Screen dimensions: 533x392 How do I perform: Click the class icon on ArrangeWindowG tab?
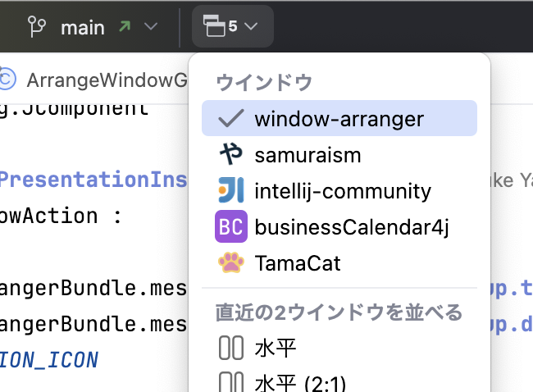[7, 79]
